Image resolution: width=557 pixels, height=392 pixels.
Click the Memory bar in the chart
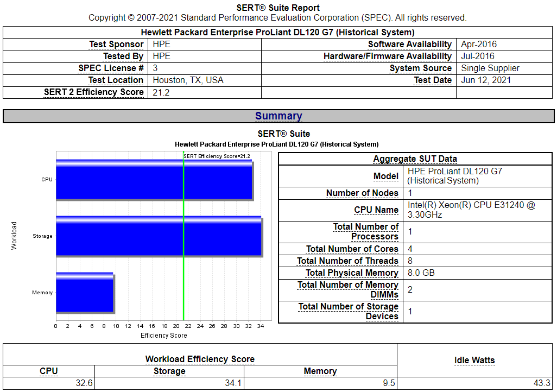(x=85, y=293)
